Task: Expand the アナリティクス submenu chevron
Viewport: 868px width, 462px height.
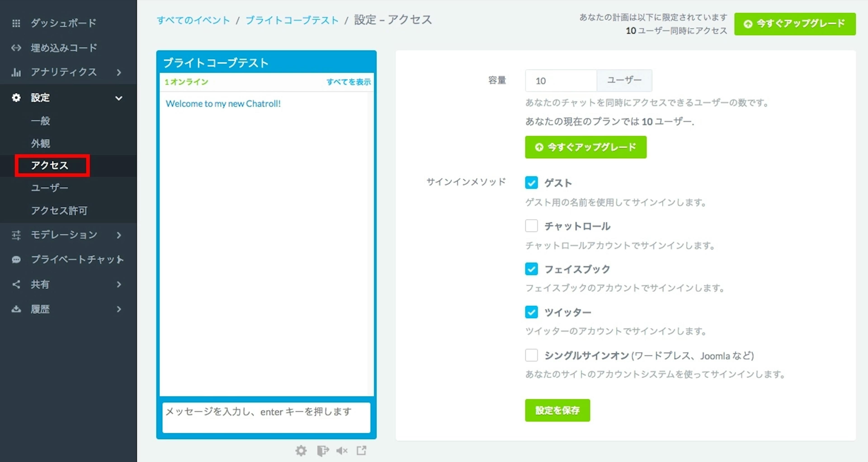Action: point(119,72)
